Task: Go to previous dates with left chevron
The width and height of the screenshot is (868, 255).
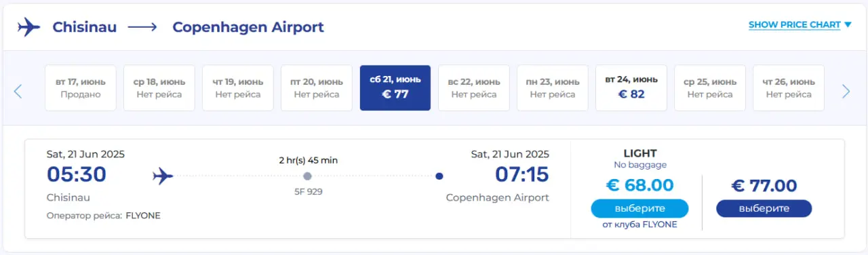Action: coord(18,91)
